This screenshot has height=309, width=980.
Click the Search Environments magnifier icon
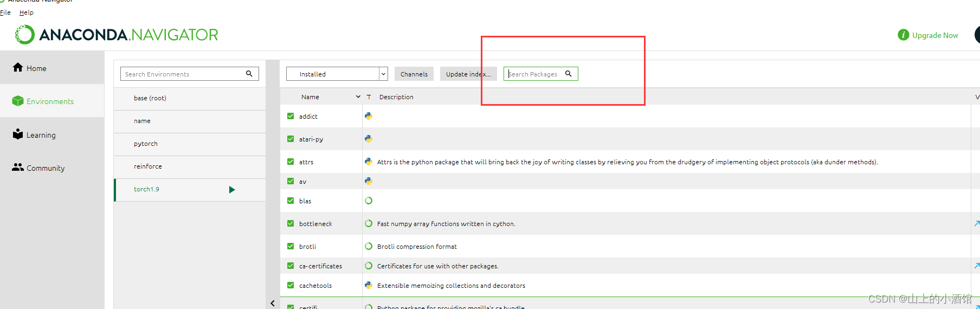(249, 74)
